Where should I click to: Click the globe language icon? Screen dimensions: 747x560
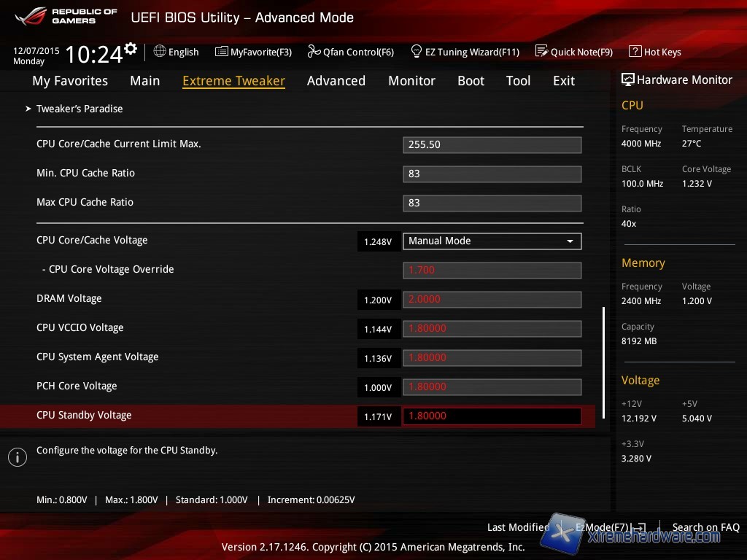coord(160,52)
